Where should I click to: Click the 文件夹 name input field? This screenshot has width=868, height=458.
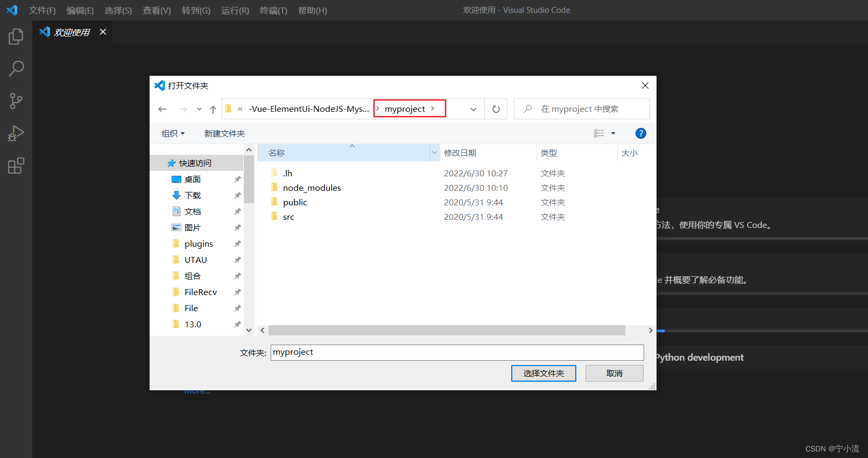coord(457,352)
